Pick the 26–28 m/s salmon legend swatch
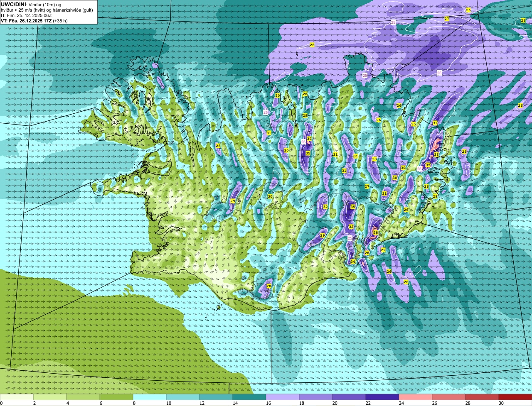The image size is (532, 406). click(x=449, y=397)
